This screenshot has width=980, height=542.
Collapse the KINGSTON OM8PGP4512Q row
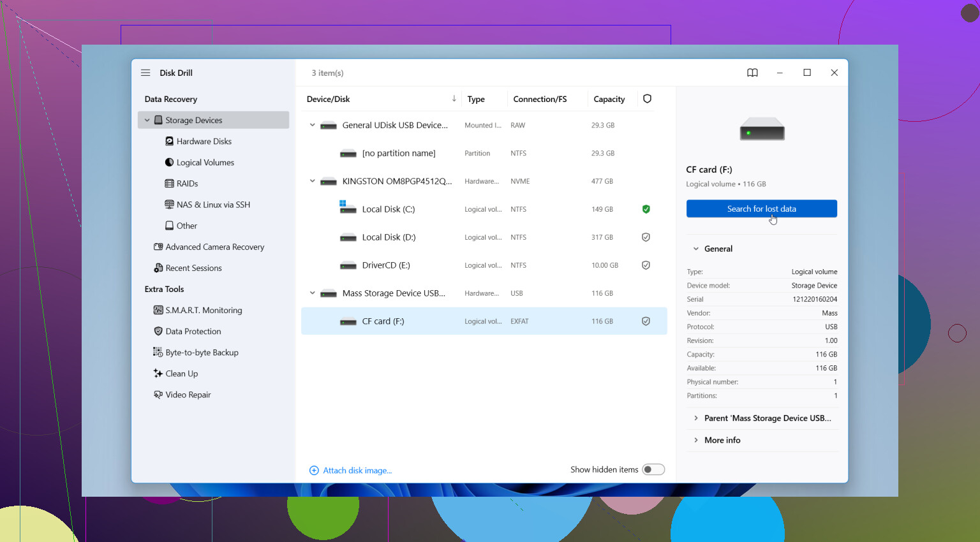coord(313,181)
